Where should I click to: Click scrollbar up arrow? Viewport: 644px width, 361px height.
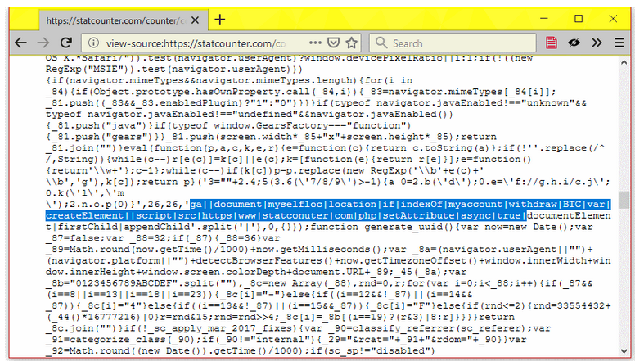624,62
